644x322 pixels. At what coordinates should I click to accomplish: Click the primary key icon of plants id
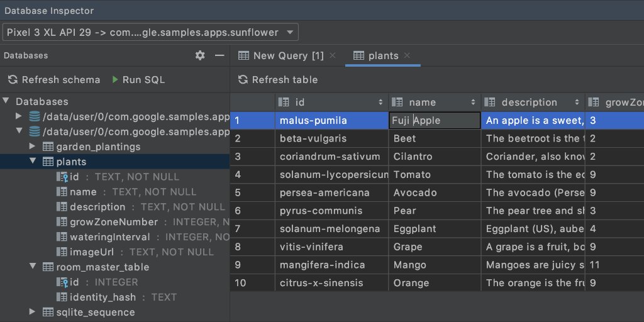pos(62,177)
